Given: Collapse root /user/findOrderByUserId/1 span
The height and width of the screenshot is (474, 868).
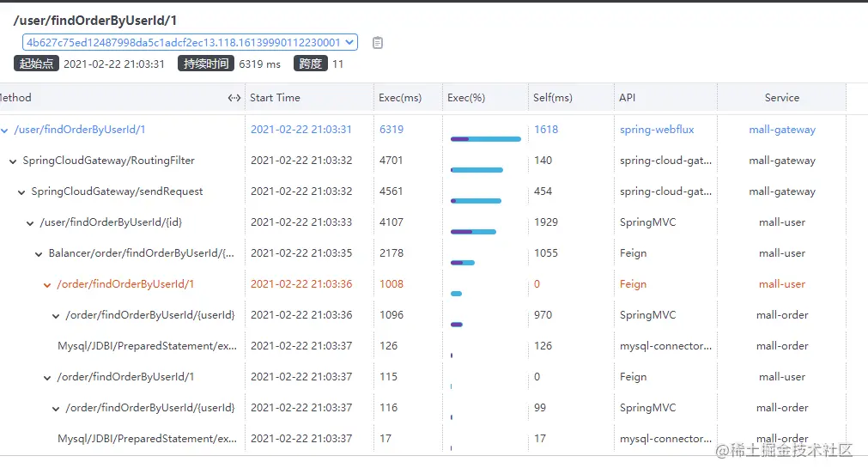Looking at the screenshot, I should [x=4, y=131].
